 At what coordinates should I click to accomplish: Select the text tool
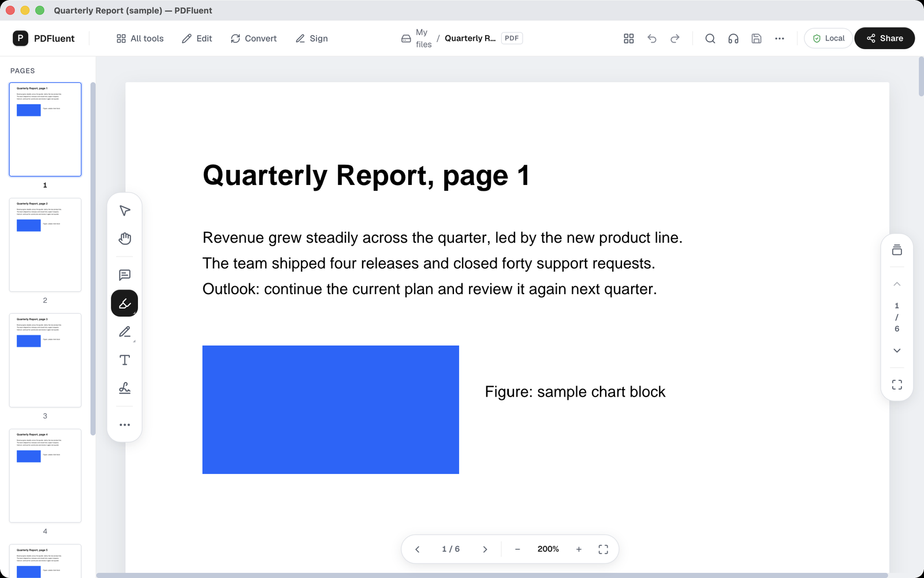pyautogui.click(x=125, y=360)
